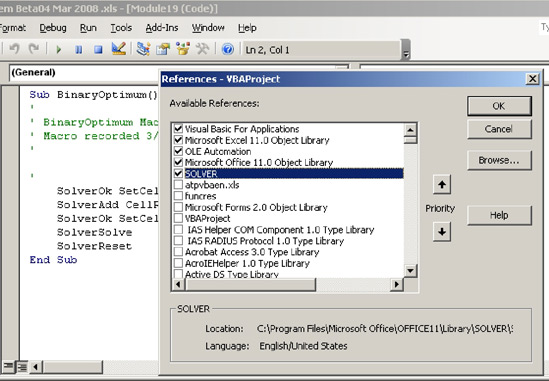The height and width of the screenshot is (381, 549).
Task: Check Acrobat Access 3.0 Type Library
Action: coord(178,252)
